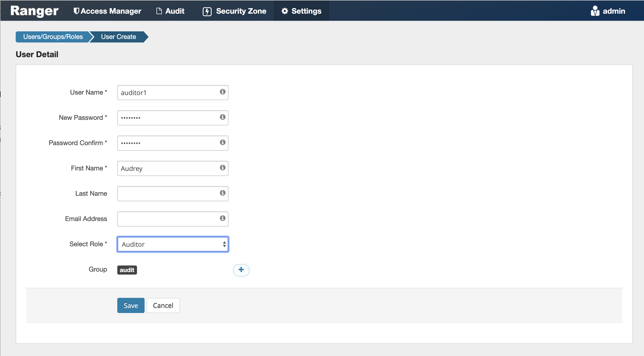Click the info icon beside Last Name field

click(x=222, y=193)
